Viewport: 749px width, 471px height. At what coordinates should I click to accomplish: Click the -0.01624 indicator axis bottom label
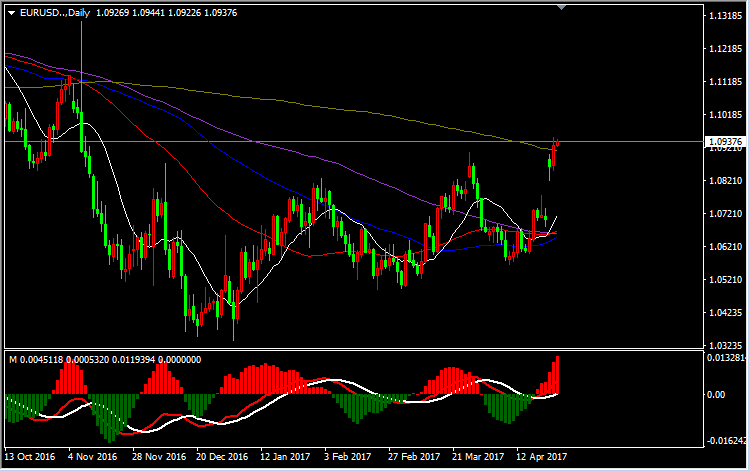(726, 440)
